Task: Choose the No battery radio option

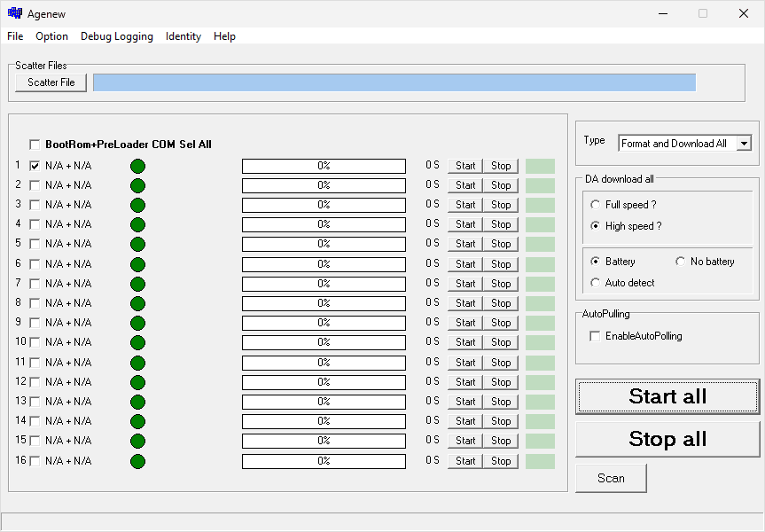Action: pos(680,262)
